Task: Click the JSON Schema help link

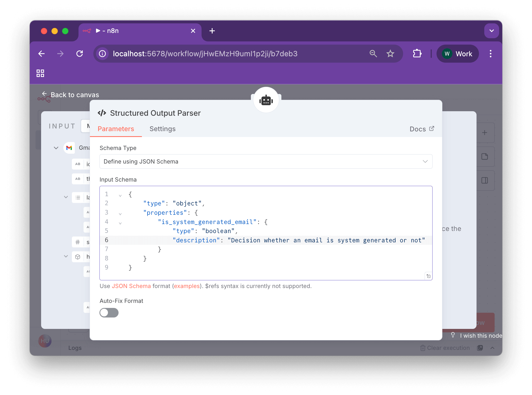Action: coord(131,286)
